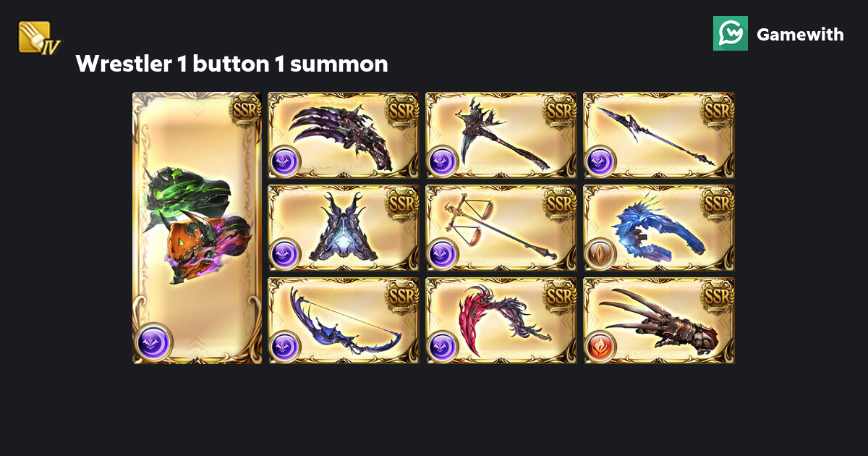Choose the dark pickaxe-style axe weapon card
The image size is (868, 456).
click(501, 135)
